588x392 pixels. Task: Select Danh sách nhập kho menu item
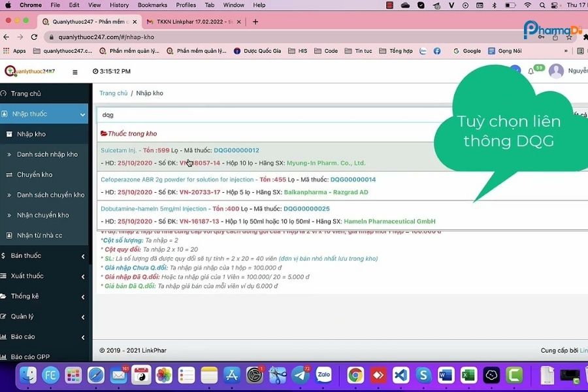click(x=47, y=154)
